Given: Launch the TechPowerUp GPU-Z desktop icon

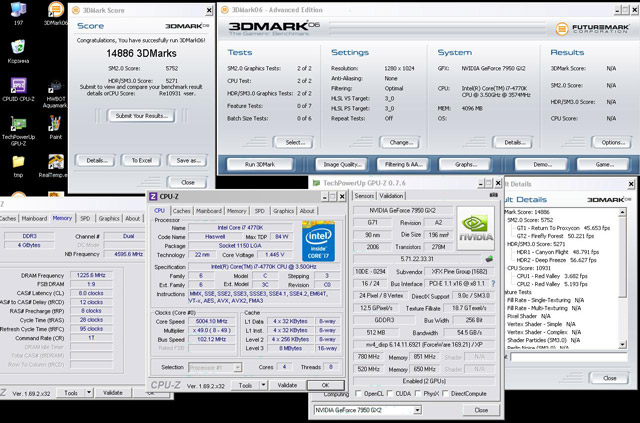Looking at the screenshot, I should pos(18,124).
